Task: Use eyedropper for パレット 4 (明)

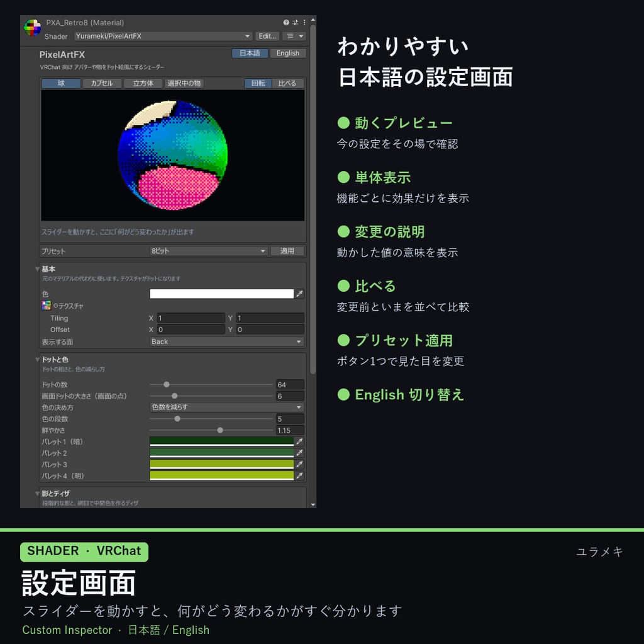Action: tap(299, 475)
